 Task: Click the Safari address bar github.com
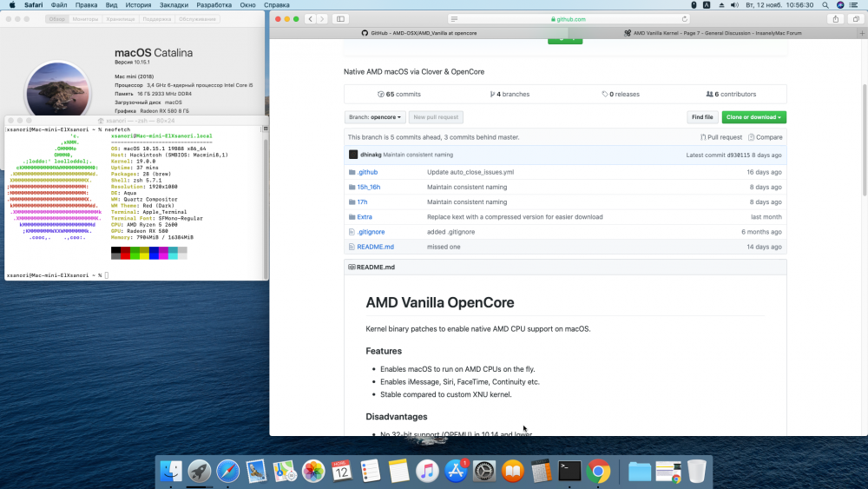pyautogui.click(x=568, y=19)
